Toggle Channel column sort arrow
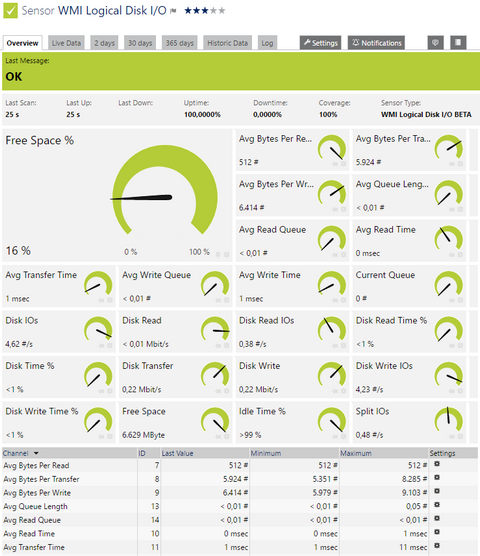Viewport: 480px width, 556px height. (x=36, y=454)
